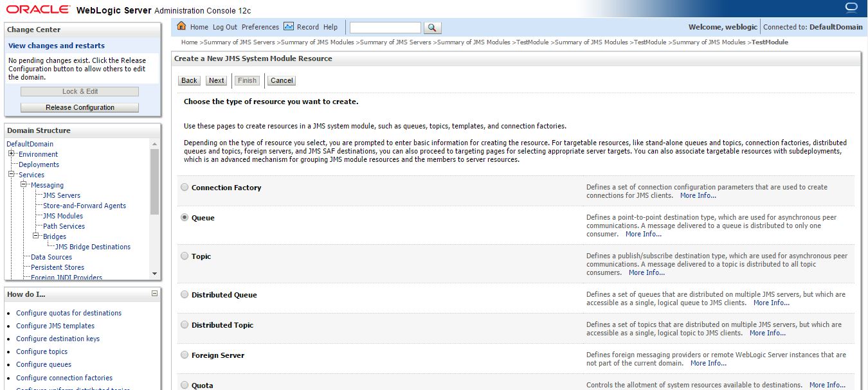868x390 pixels.
Task: Open Configure connection factories help link
Action: click(x=64, y=378)
